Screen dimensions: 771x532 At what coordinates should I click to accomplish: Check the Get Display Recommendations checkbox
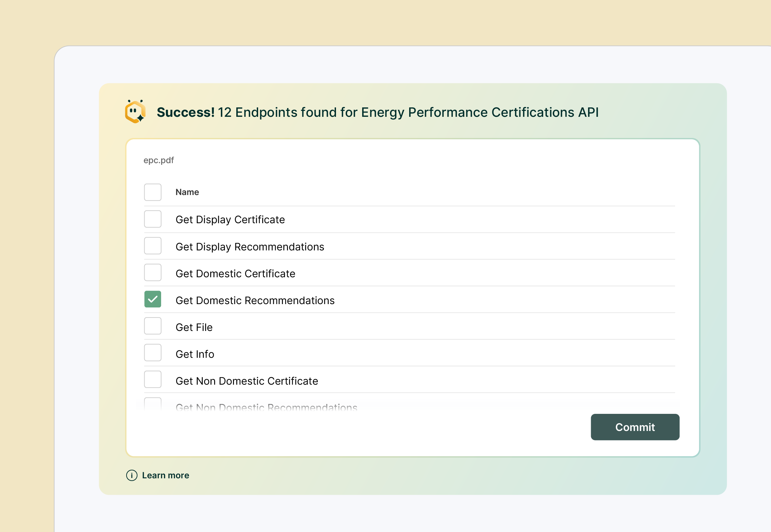click(x=153, y=246)
